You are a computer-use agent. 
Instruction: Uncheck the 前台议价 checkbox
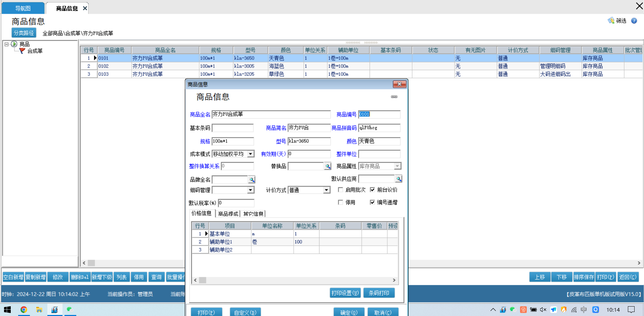pyautogui.click(x=372, y=190)
